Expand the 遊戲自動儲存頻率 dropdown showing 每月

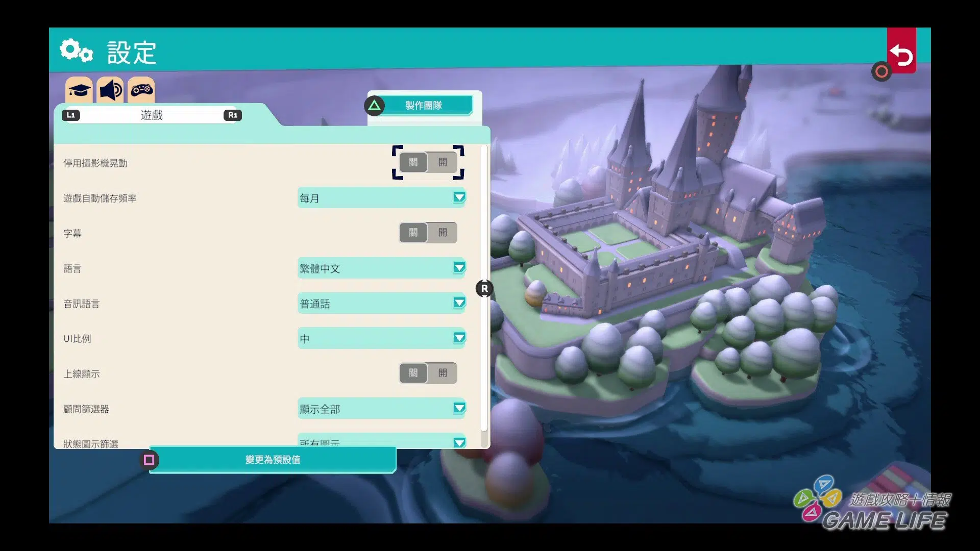(381, 198)
